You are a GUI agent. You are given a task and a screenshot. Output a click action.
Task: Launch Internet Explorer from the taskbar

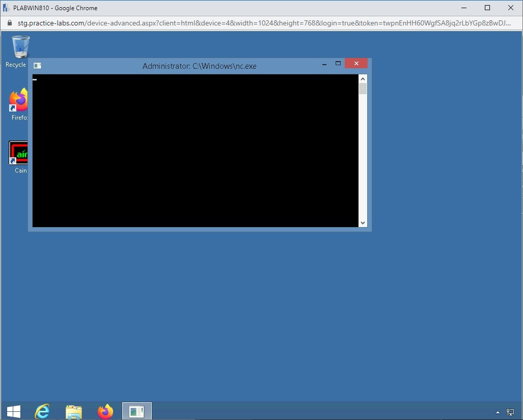tap(42, 411)
